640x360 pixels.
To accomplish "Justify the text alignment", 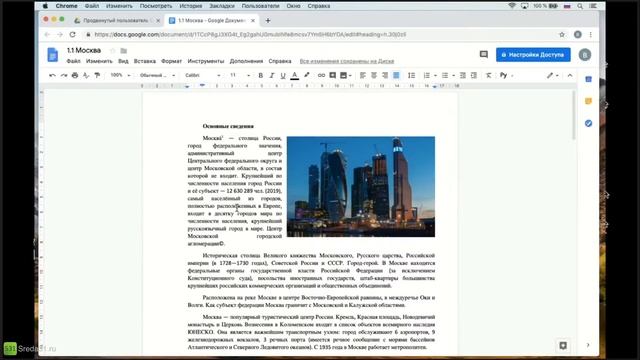I will 396,76.
